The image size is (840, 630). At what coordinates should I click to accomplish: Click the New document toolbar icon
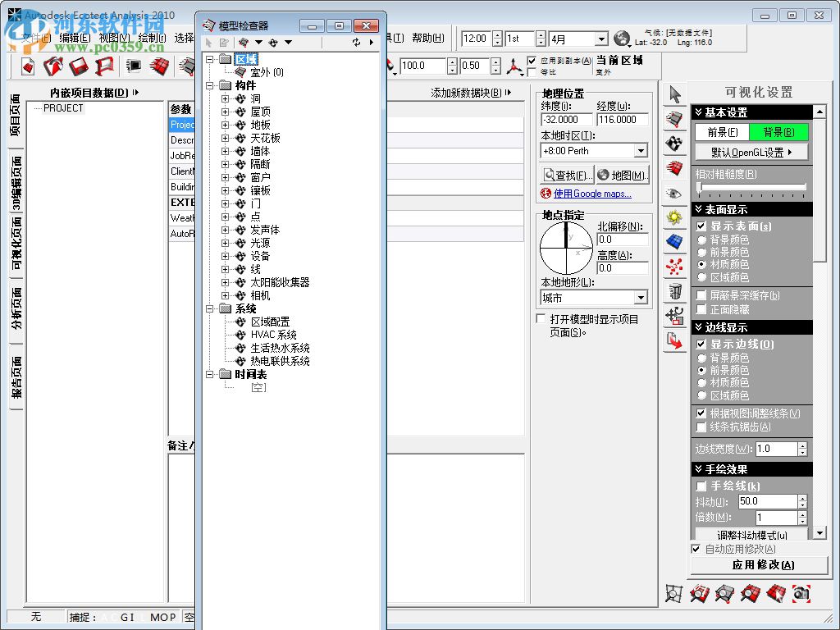click(x=29, y=66)
